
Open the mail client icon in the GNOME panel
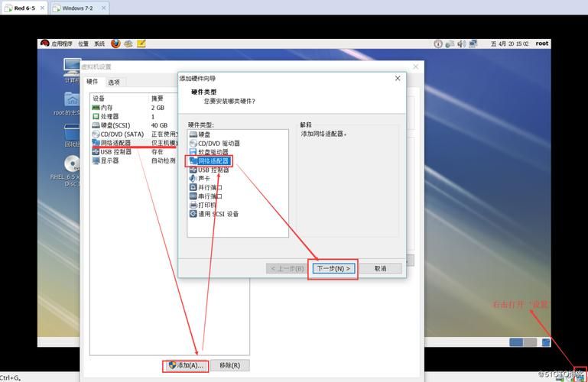pyautogui.click(x=128, y=44)
